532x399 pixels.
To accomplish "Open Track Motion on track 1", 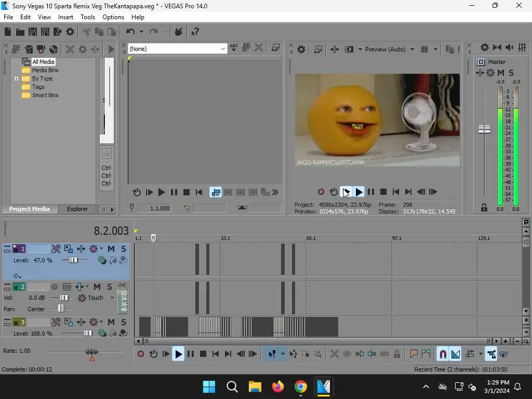I will [68, 249].
